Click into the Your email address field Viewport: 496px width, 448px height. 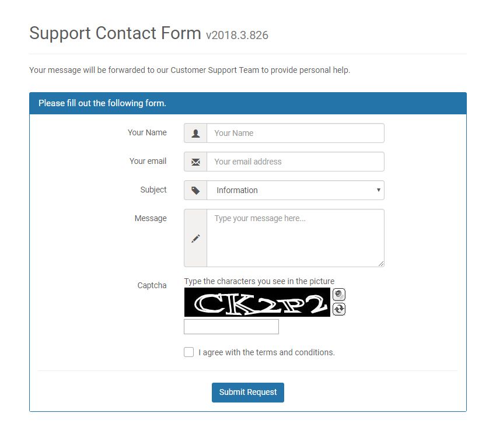pos(295,162)
